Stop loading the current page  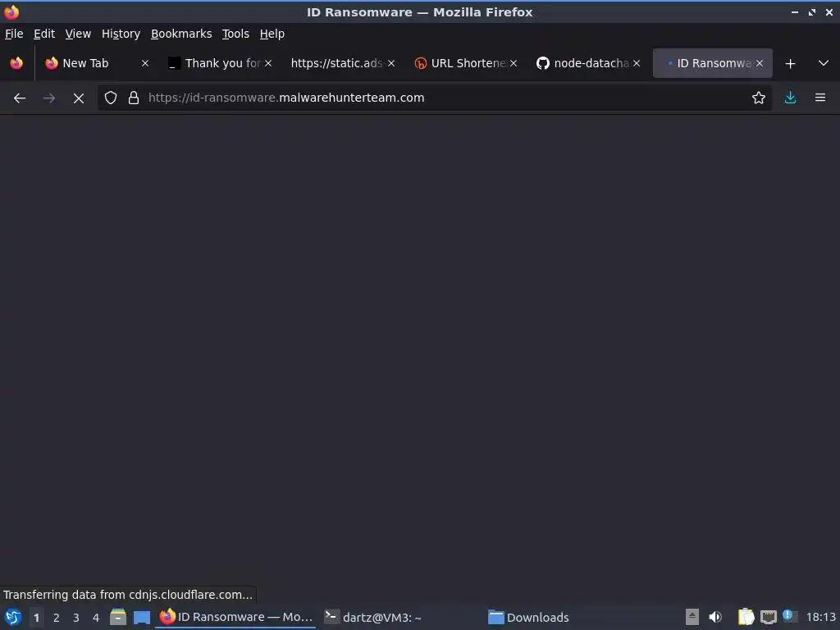tap(78, 98)
